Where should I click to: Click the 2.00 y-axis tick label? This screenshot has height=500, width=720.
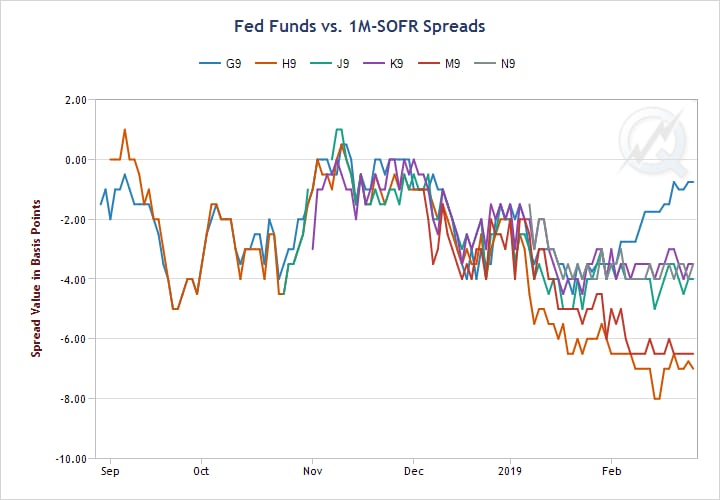tap(73, 100)
